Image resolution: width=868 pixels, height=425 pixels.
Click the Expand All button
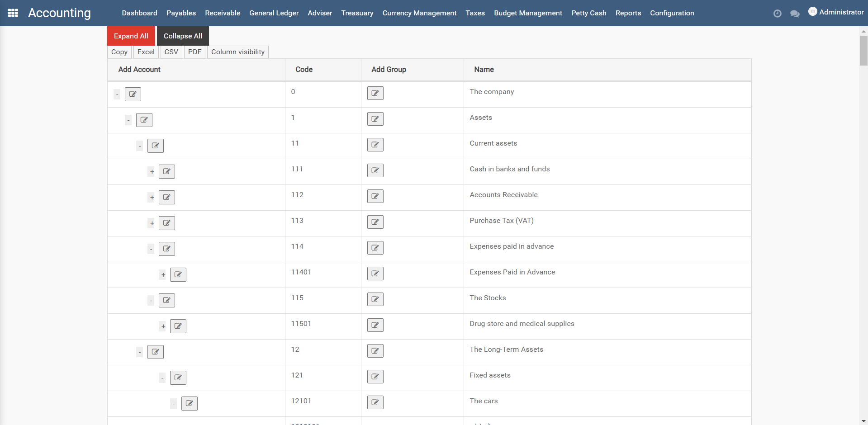[131, 36]
